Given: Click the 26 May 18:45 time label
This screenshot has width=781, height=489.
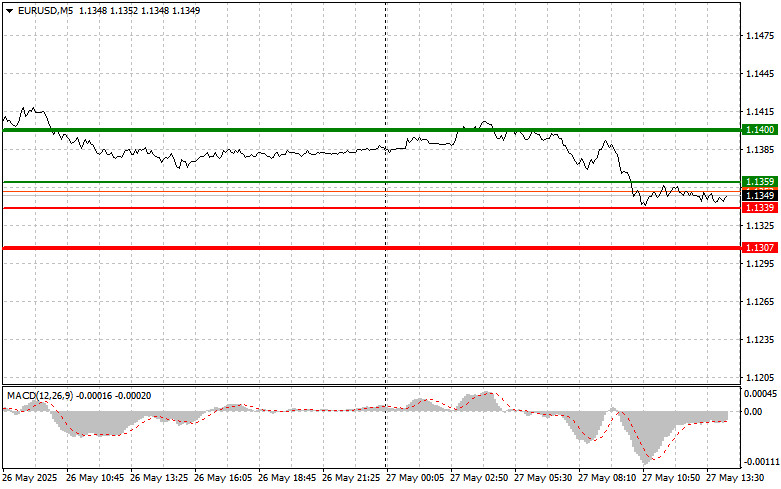Looking at the screenshot, I should click(x=287, y=478).
